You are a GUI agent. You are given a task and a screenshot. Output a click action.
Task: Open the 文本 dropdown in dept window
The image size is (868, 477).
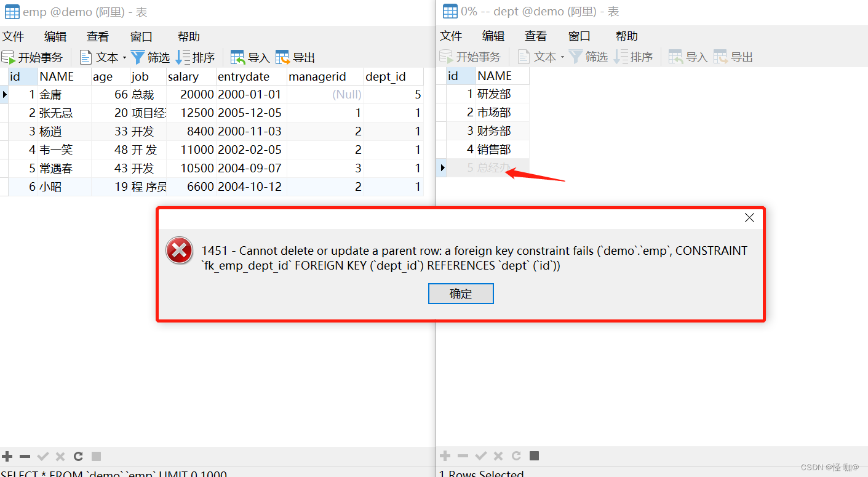coord(541,57)
